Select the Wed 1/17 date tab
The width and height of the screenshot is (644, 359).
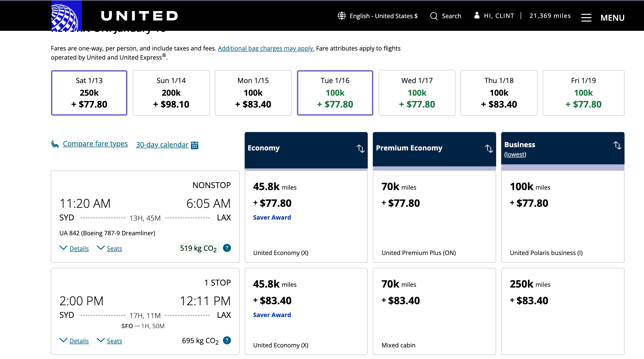click(417, 93)
